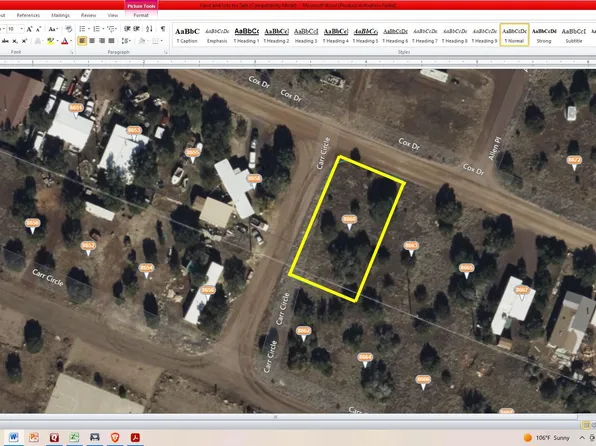Viewport: 596px width, 446px height.
Task: Apply the Subtitle style
Action: (574, 35)
